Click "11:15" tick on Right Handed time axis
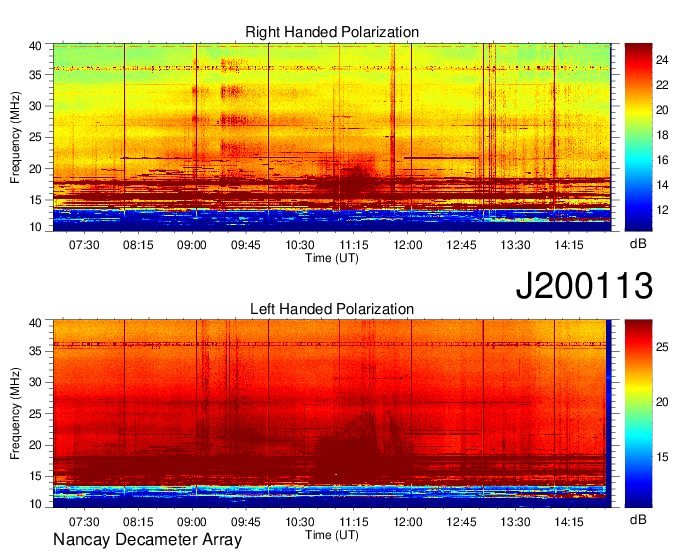This screenshot has height=552, width=680. coord(353,245)
